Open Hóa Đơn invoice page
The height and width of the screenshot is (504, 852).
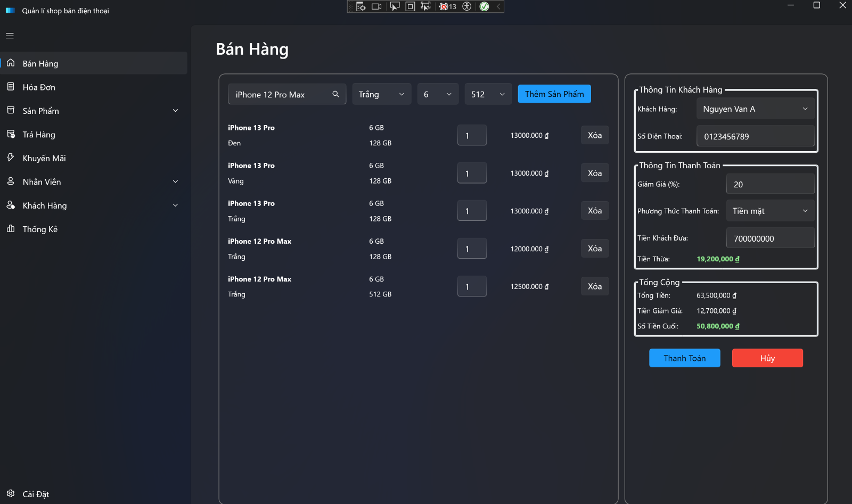pyautogui.click(x=39, y=87)
